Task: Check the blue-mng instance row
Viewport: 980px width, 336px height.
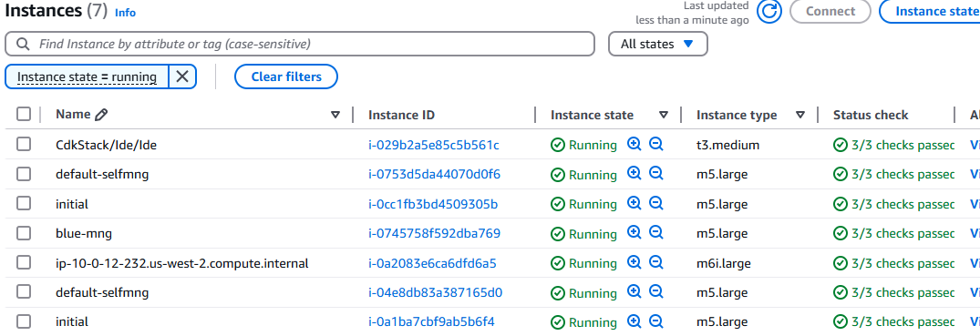Action: (x=24, y=233)
